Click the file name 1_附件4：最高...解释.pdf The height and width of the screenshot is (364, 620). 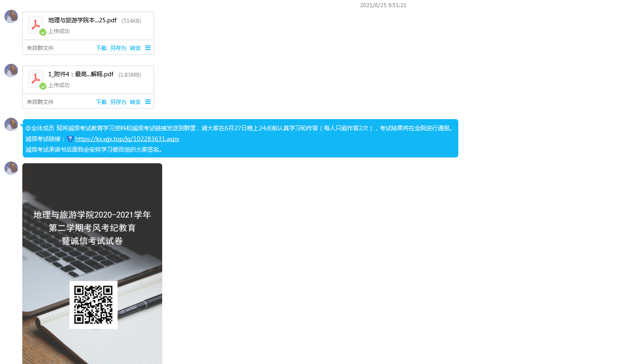81,74
